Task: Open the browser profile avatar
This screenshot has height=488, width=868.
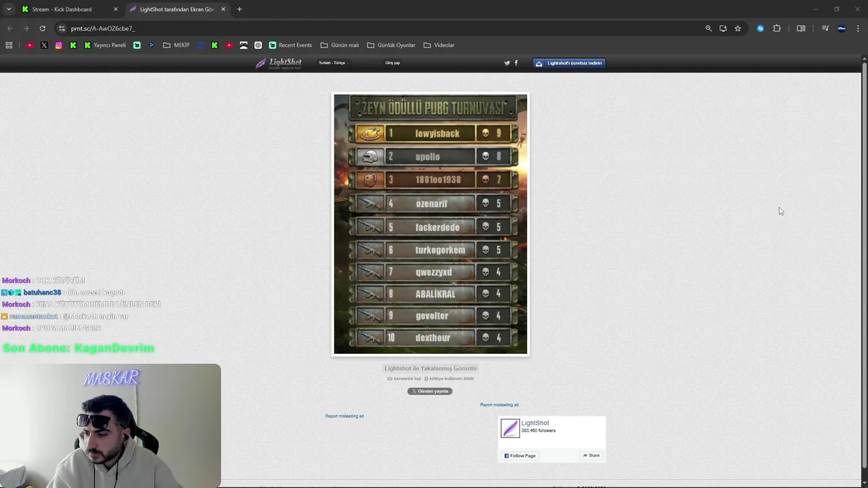Action: 842,28
